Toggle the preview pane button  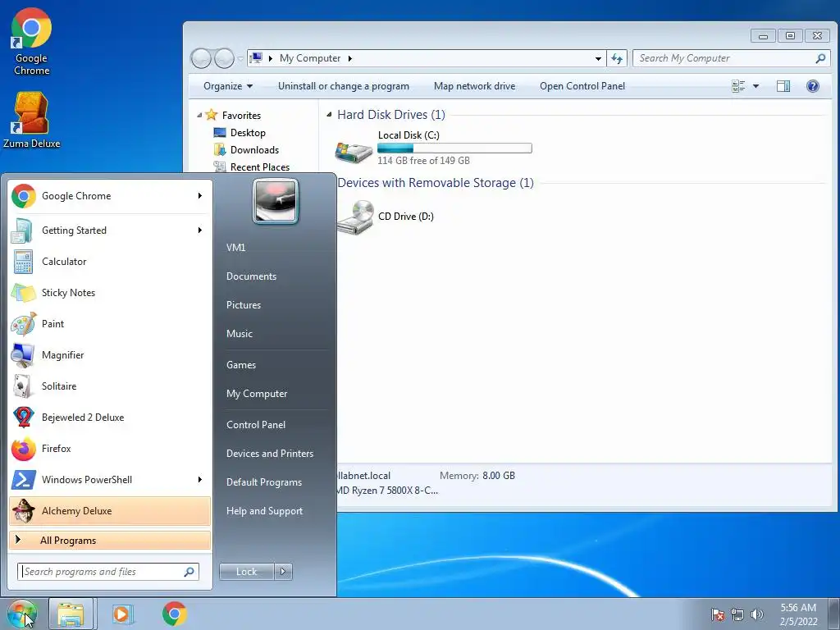coord(783,86)
